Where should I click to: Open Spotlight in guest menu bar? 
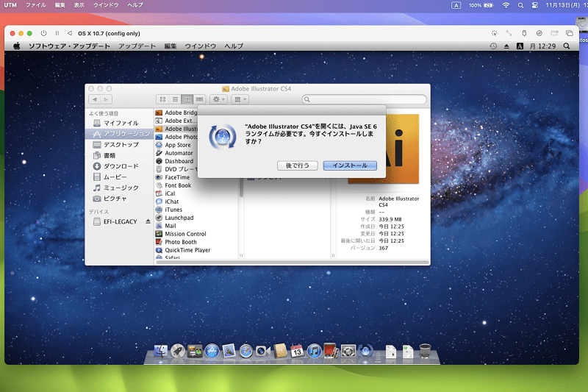point(567,46)
